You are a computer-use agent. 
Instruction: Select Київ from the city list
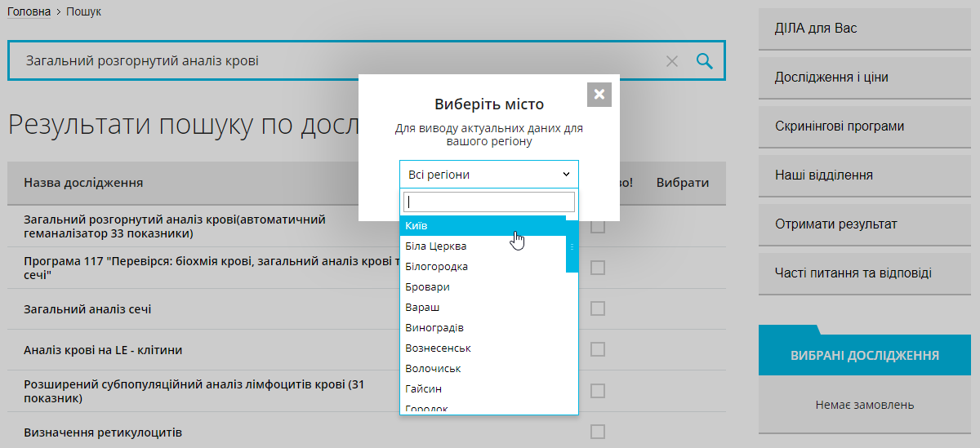[482, 226]
